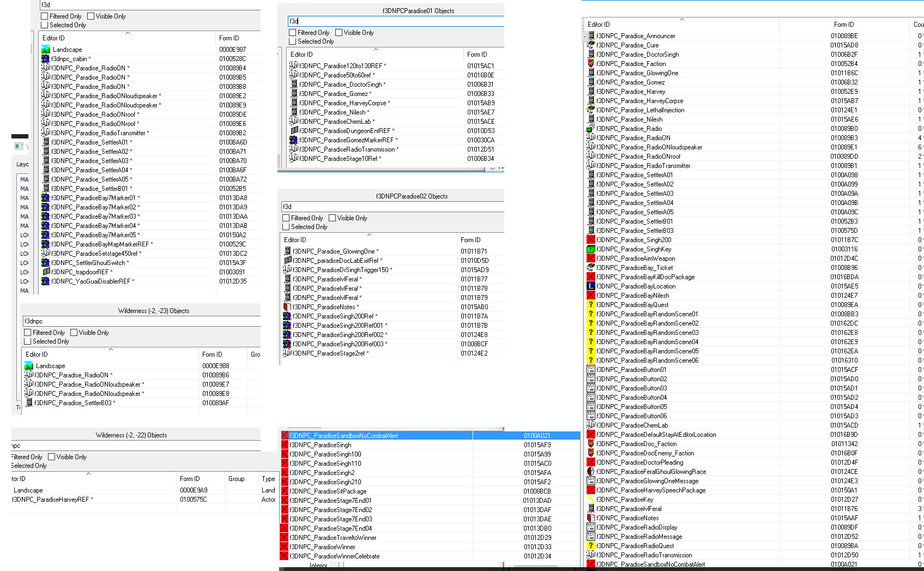Select the f3DNPC_Paradise120to130REF row
The image size is (924, 571).
[x=396, y=66]
